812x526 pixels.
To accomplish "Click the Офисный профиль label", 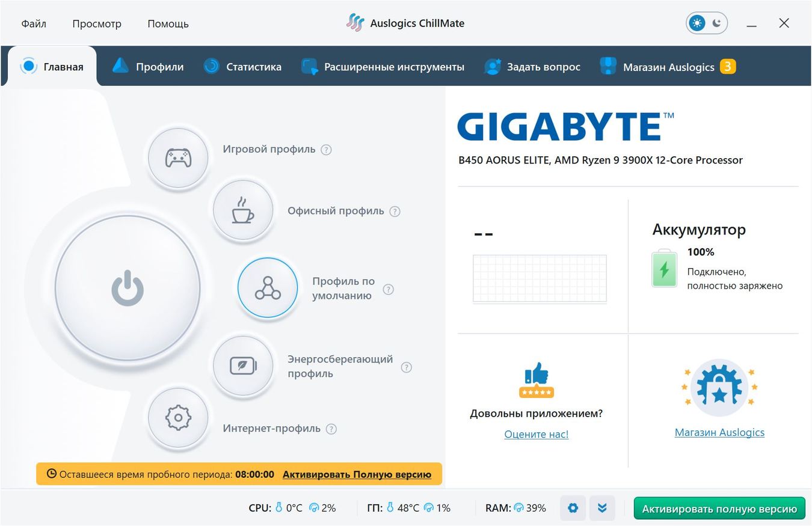I will coord(336,211).
